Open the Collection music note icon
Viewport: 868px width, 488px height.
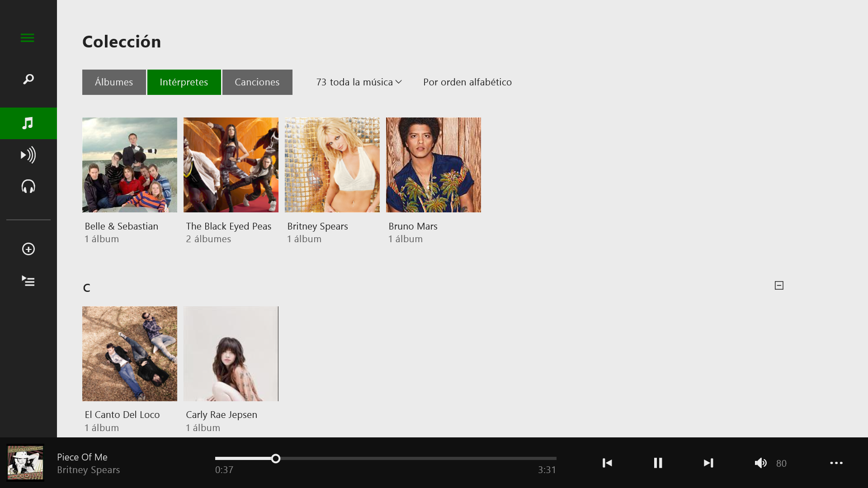[x=28, y=123]
